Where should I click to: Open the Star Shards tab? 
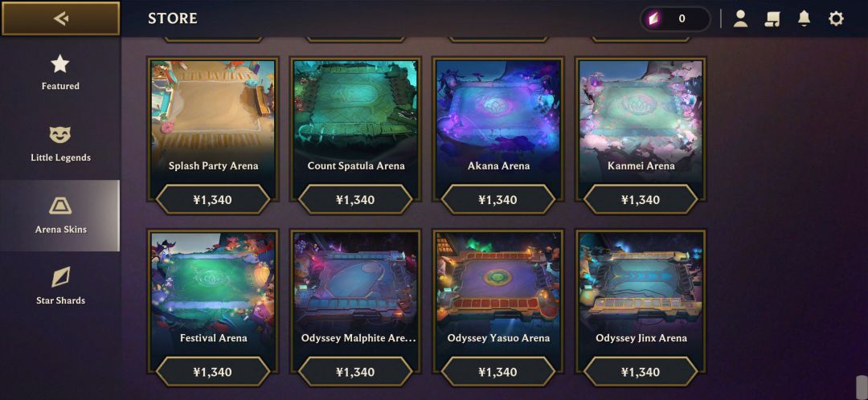tap(60, 287)
